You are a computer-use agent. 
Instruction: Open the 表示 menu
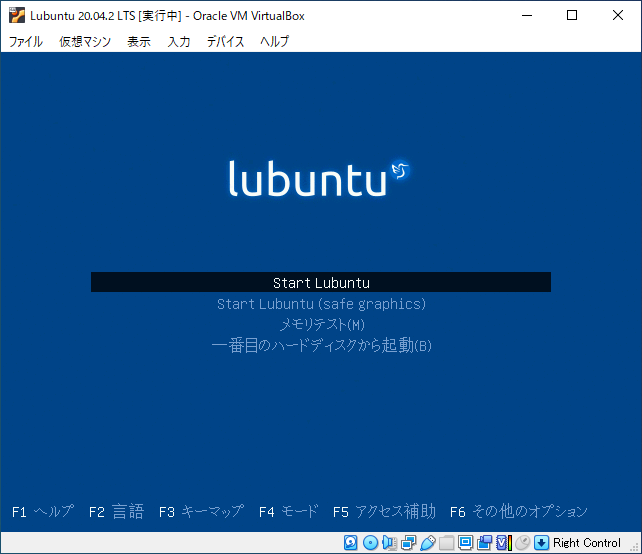point(139,41)
